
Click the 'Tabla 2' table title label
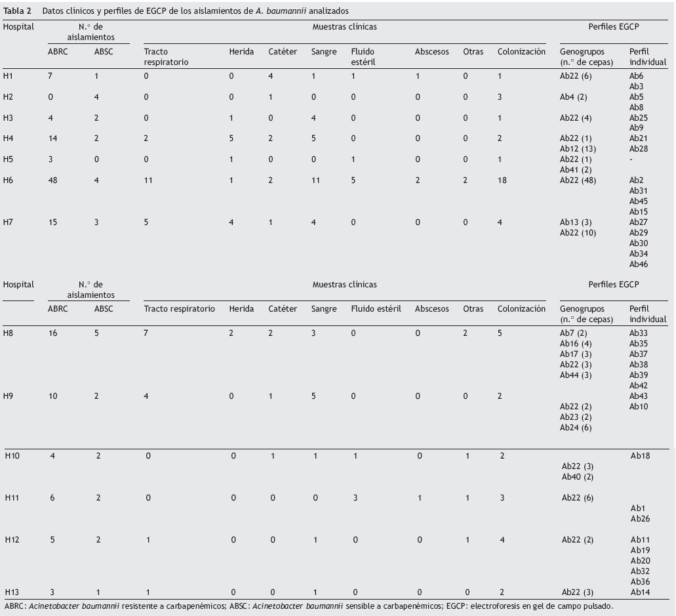tap(17, 11)
